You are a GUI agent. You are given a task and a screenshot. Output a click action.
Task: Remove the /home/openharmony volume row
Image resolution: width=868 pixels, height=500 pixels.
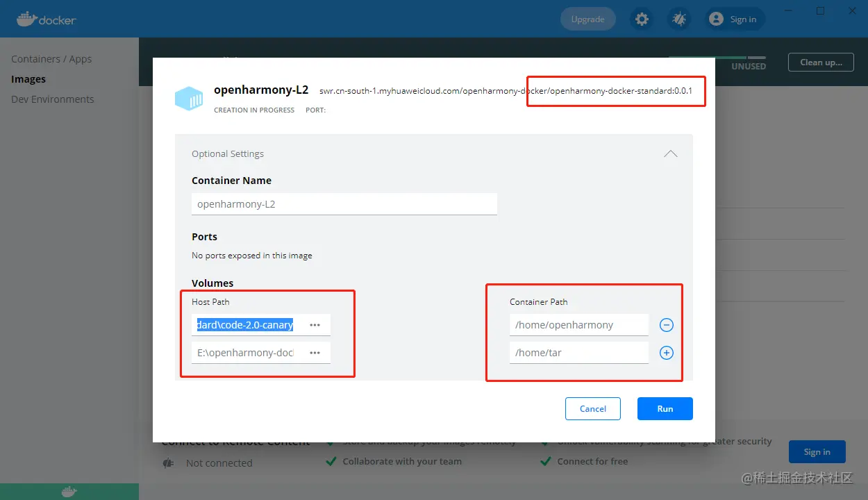pyautogui.click(x=666, y=325)
